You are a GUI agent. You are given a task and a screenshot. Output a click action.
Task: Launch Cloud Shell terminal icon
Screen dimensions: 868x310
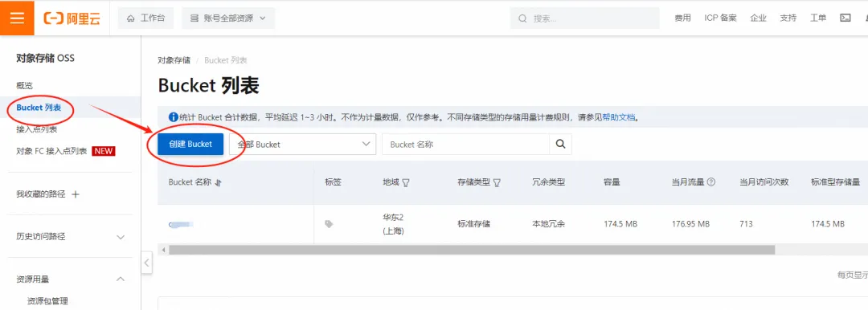click(845, 18)
